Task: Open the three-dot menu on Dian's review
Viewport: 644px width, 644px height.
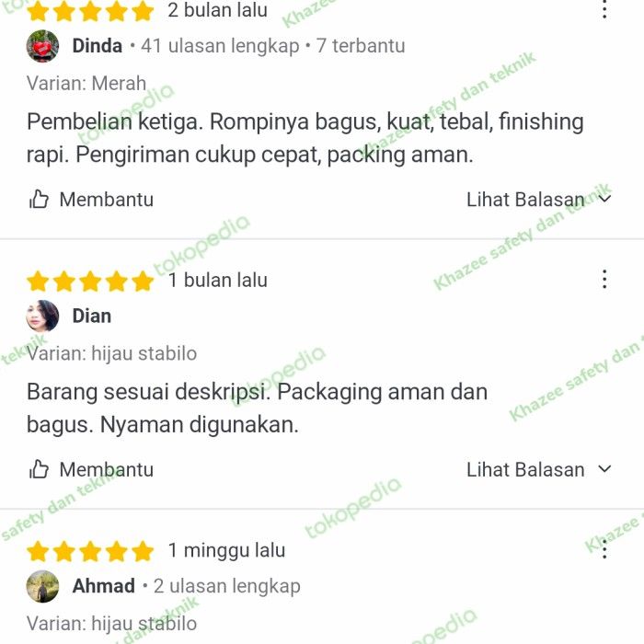Action: click(604, 280)
